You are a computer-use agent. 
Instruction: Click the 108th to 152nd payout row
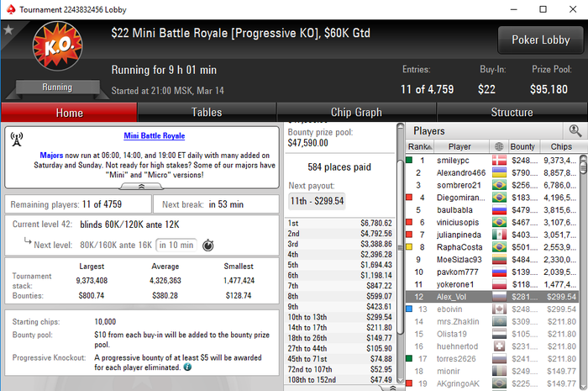coord(339,380)
